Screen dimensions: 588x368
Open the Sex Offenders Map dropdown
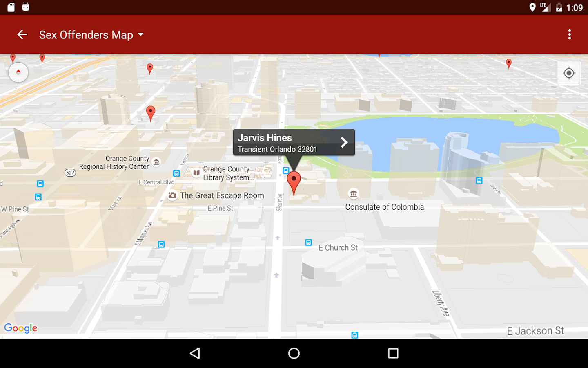click(x=91, y=35)
